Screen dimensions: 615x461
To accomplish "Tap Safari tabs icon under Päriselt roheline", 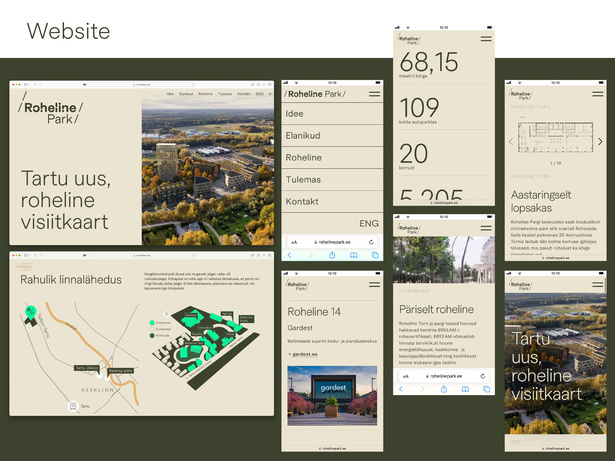I will click(487, 389).
